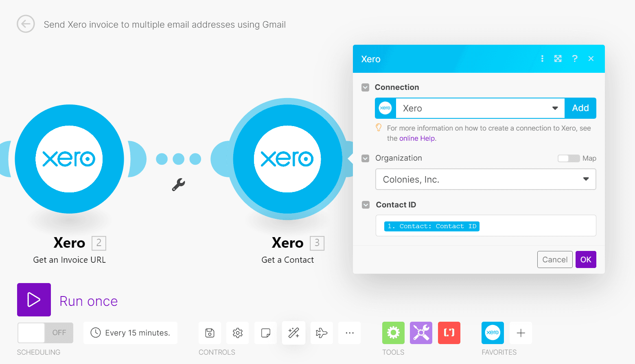Screen dimensions: 635x364
Task: Open the Xero connection dropdown
Action: 555,108
